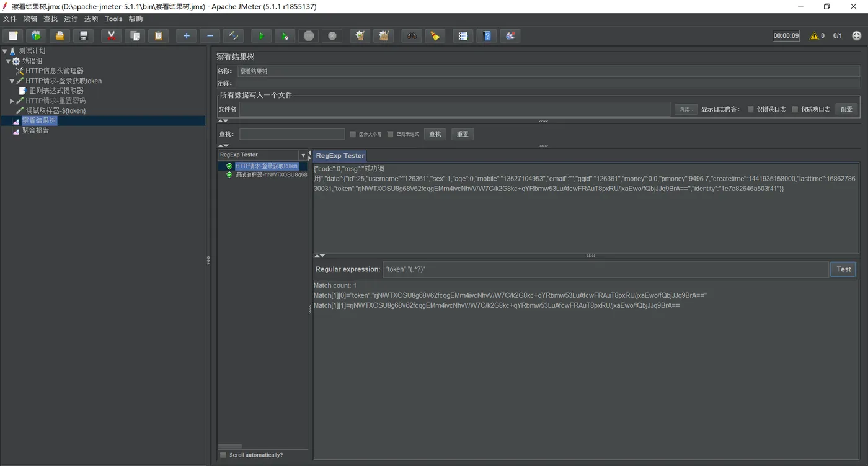
Task: Open the 运行 menu
Action: pos(71,19)
